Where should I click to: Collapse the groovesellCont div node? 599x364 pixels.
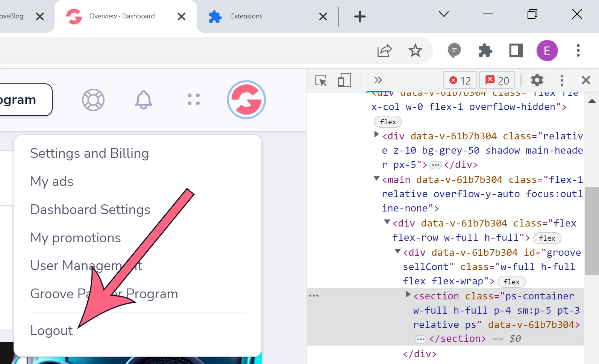(397, 251)
